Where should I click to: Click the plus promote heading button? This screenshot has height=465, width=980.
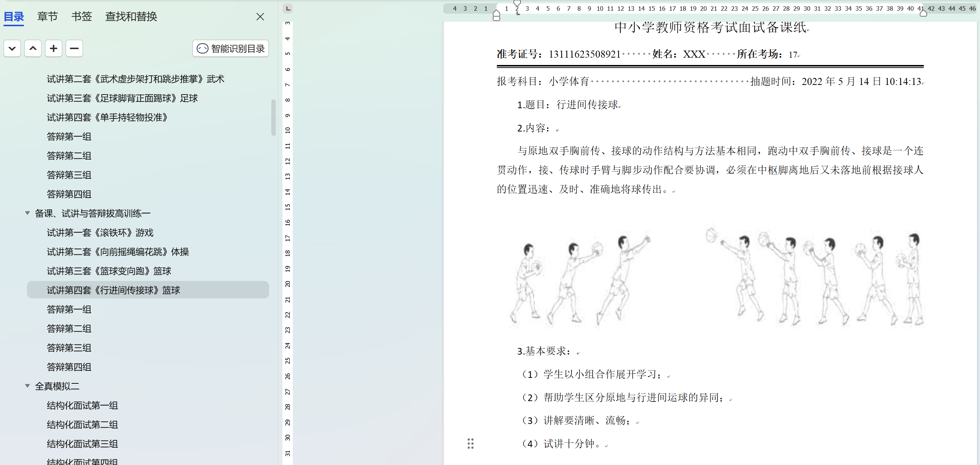(53, 49)
